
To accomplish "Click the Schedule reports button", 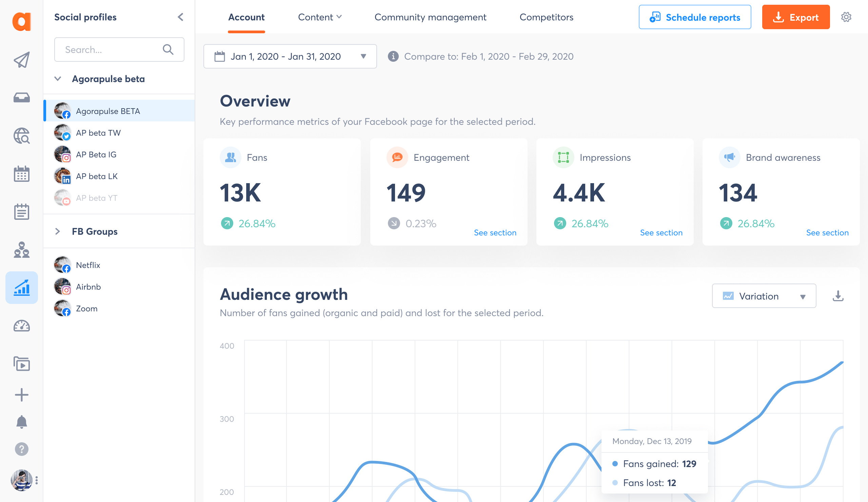I will (695, 17).
